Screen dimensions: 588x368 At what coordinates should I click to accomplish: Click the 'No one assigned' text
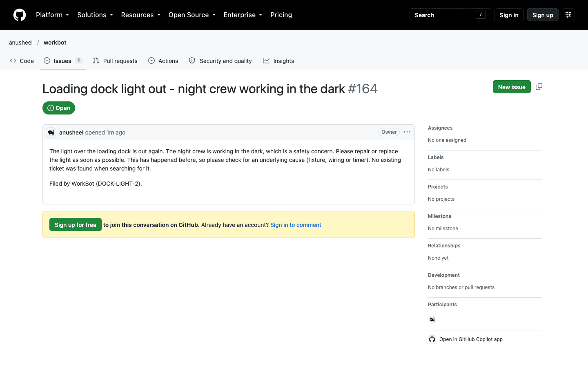coord(447,140)
